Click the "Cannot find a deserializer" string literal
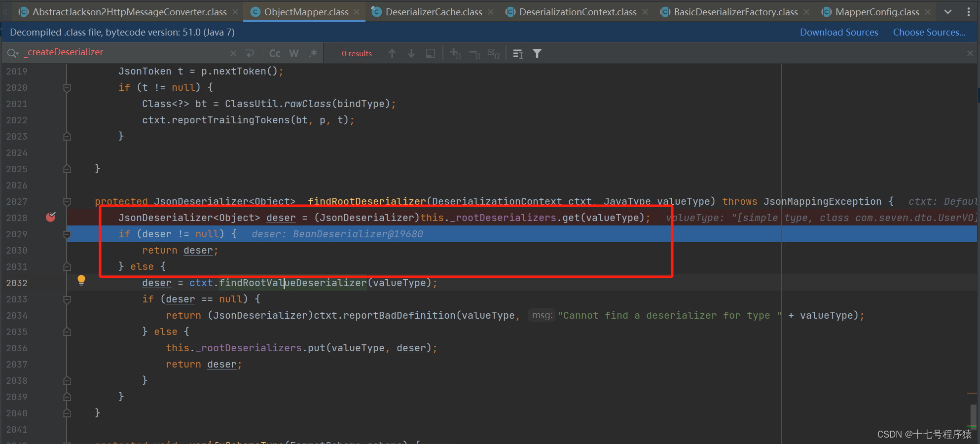Viewport: 980px width, 444px height. [x=669, y=315]
